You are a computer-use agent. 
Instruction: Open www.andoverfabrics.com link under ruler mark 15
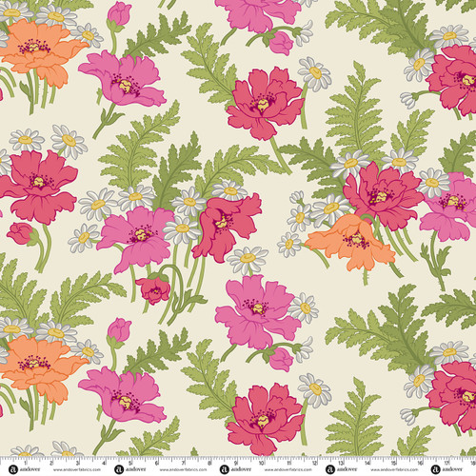pyautogui.click(x=394, y=469)
